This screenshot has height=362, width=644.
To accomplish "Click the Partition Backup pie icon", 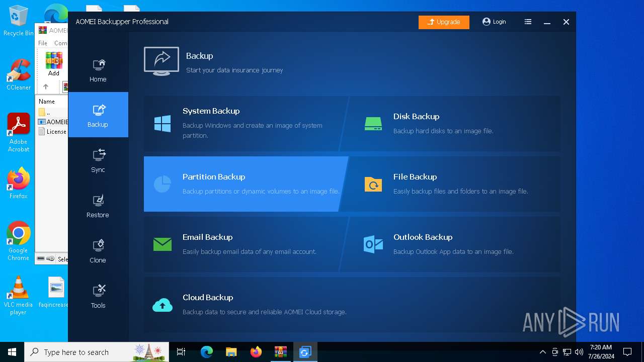I will click(x=163, y=184).
